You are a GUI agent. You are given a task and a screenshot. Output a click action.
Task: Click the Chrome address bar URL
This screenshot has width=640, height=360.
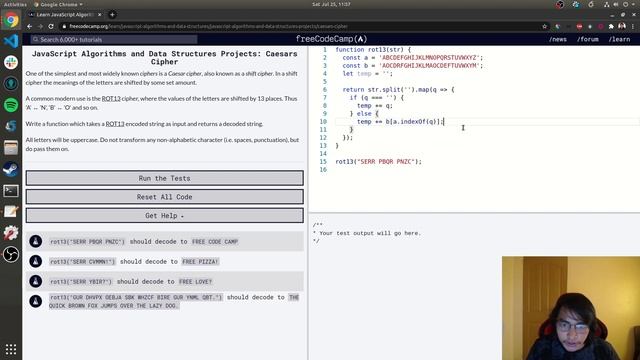click(208, 26)
